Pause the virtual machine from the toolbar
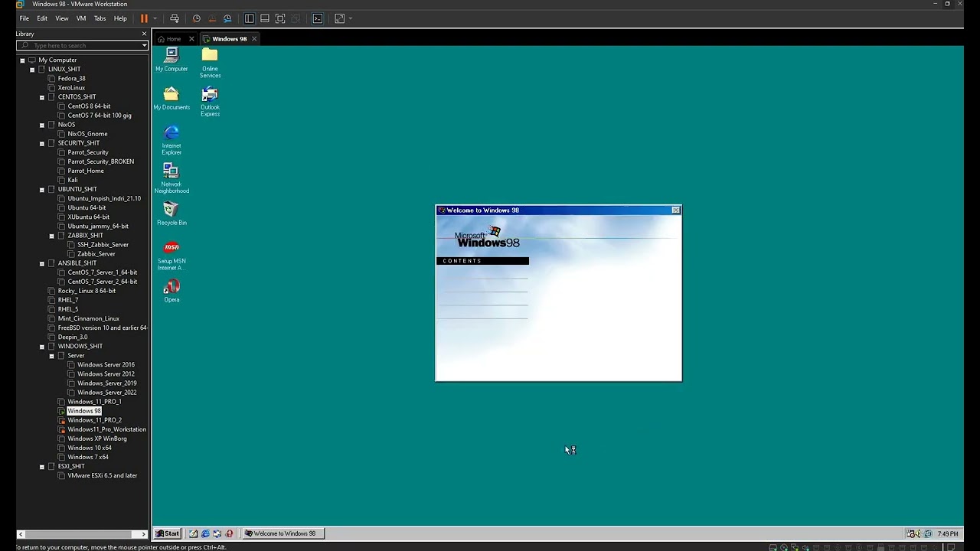This screenshot has height=551, width=980. [x=144, y=18]
